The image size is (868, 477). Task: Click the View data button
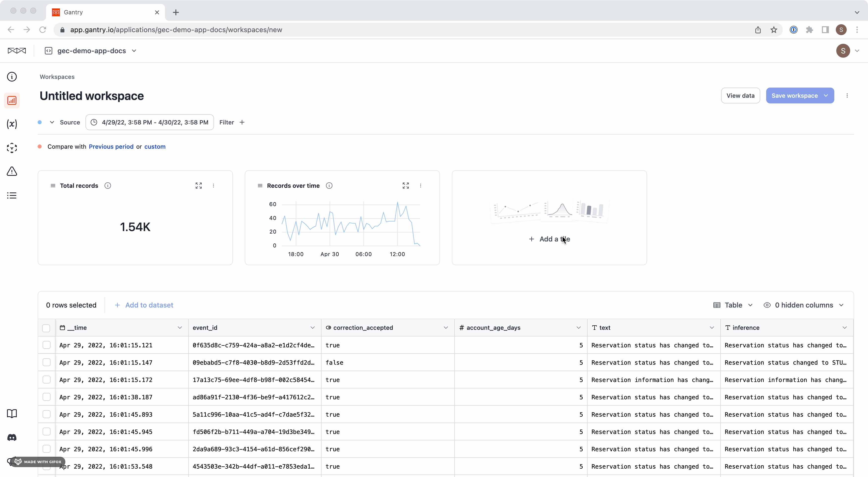pyautogui.click(x=740, y=95)
